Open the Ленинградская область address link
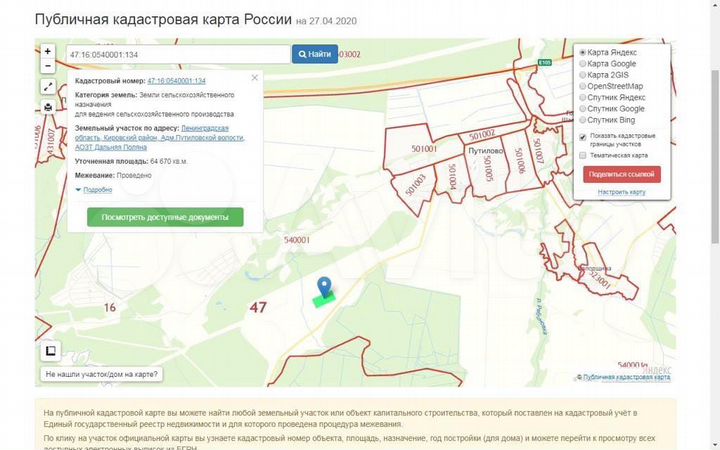Viewport: 720px width, 450px height. coord(160,138)
